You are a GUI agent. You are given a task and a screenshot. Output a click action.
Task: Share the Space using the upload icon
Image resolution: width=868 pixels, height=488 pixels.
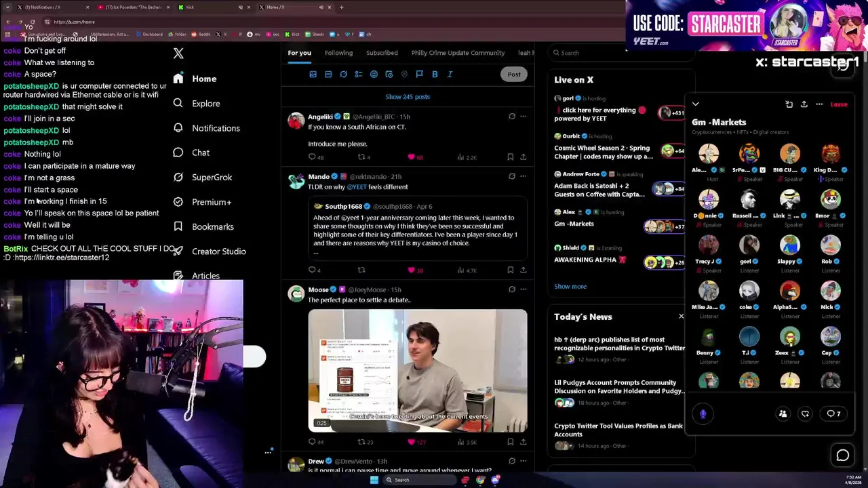click(804, 104)
